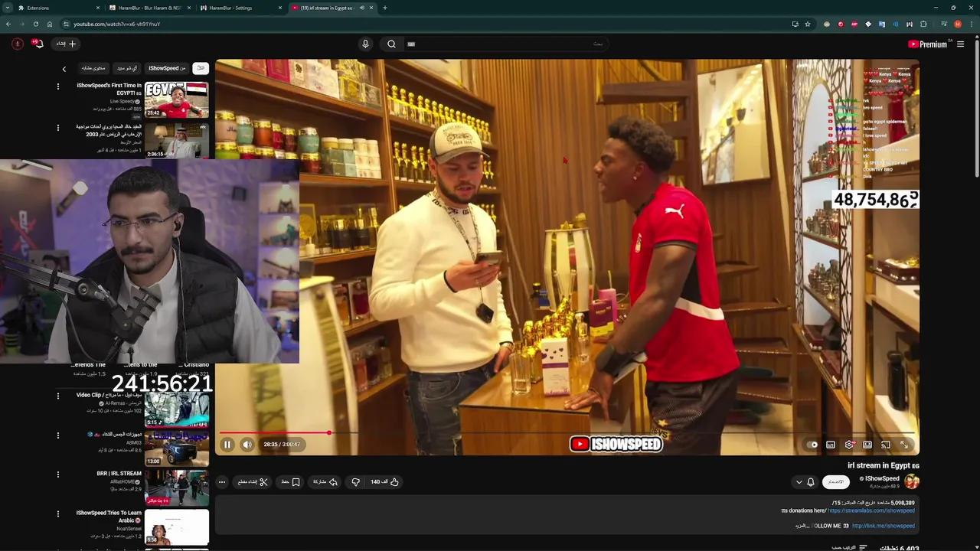Open the 2:36:15 Riyadh 2003 video thumbnail

(177, 141)
